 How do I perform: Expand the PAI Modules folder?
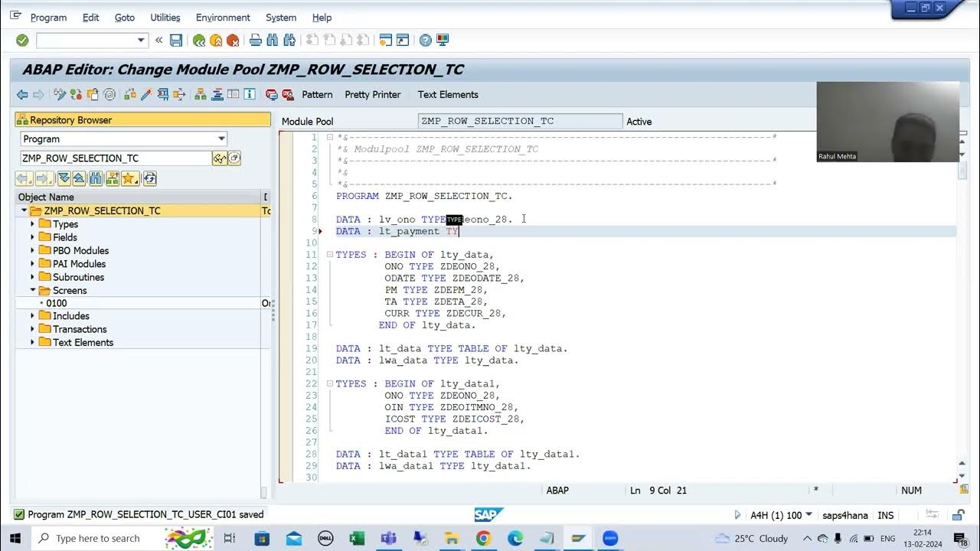point(33,264)
